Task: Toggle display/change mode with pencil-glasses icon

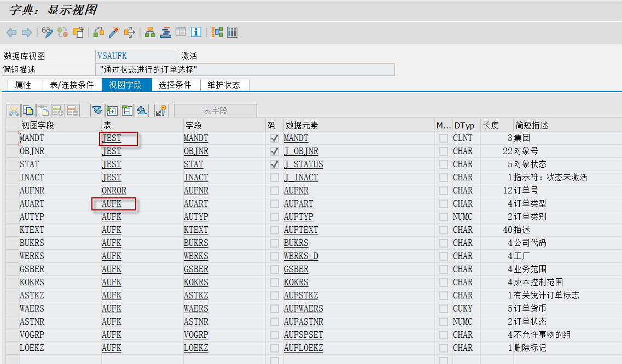Action: 47,32
